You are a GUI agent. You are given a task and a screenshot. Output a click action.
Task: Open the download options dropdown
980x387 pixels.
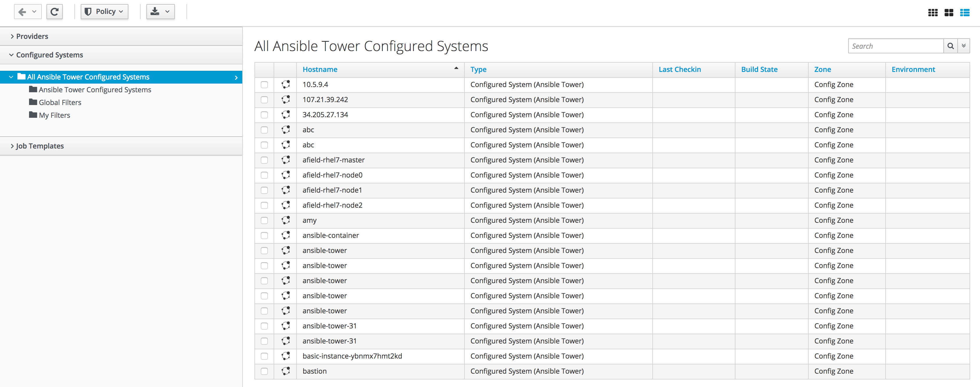(x=161, y=12)
